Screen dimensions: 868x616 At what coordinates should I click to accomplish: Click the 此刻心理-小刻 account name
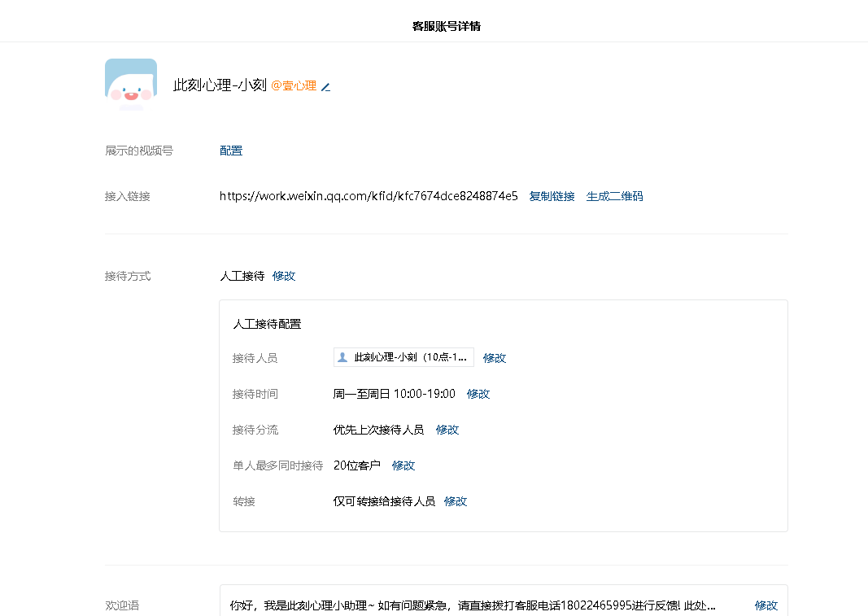(x=220, y=85)
